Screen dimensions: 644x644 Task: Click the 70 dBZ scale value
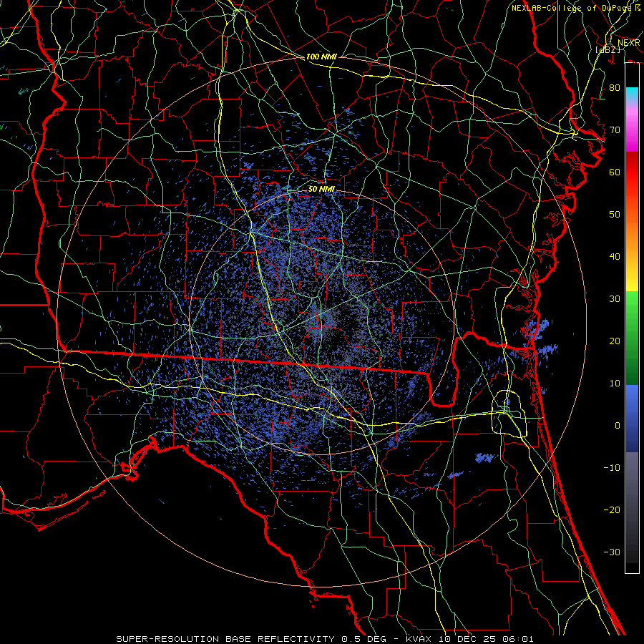tap(615, 130)
